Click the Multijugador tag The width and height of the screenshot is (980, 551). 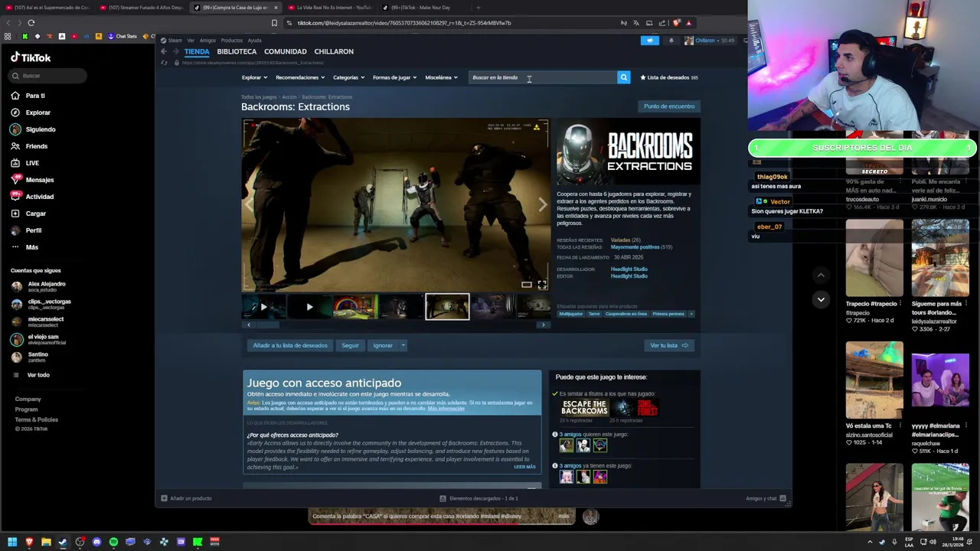(x=570, y=314)
